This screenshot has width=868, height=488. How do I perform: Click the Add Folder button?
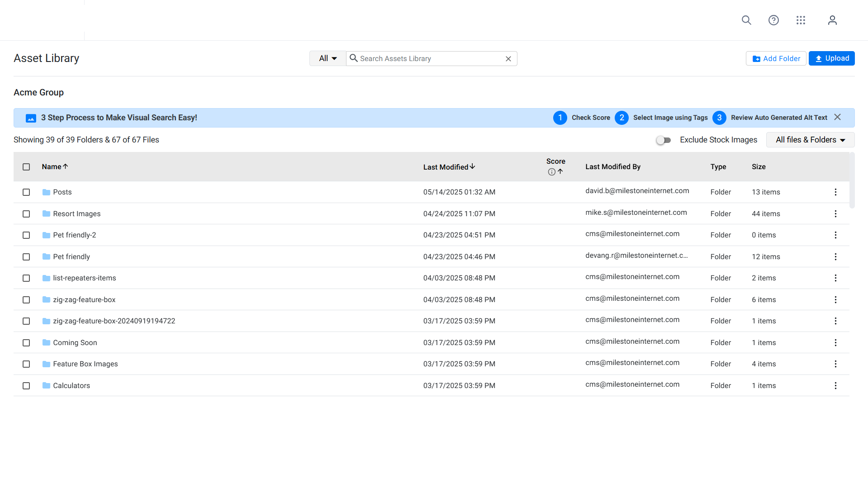click(776, 58)
